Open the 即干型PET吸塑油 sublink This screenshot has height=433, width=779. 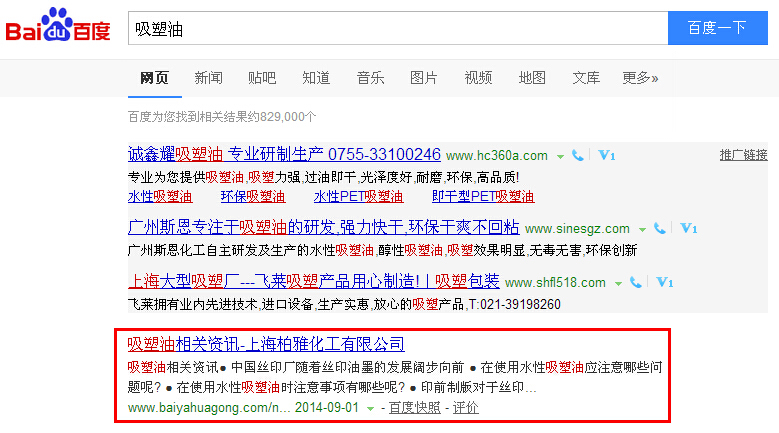[483, 197]
